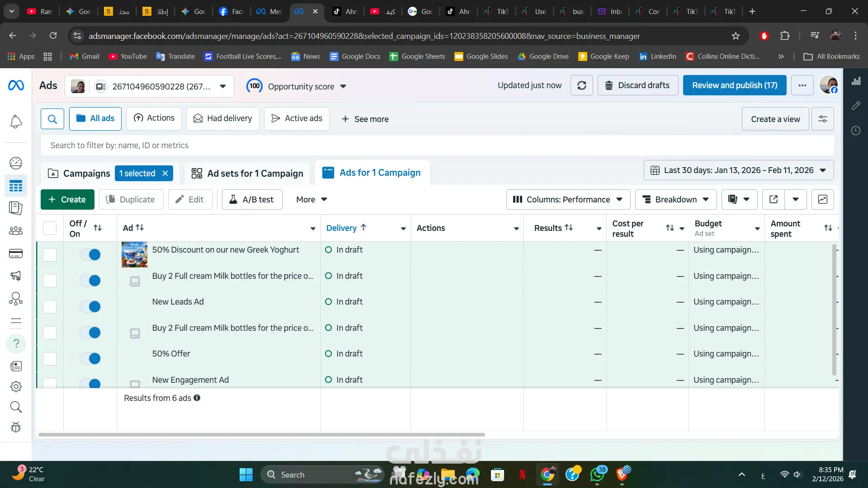Screen dimensions: 868x488
Task: Toggle the 50% Offer ad switch
Action: 90,359
